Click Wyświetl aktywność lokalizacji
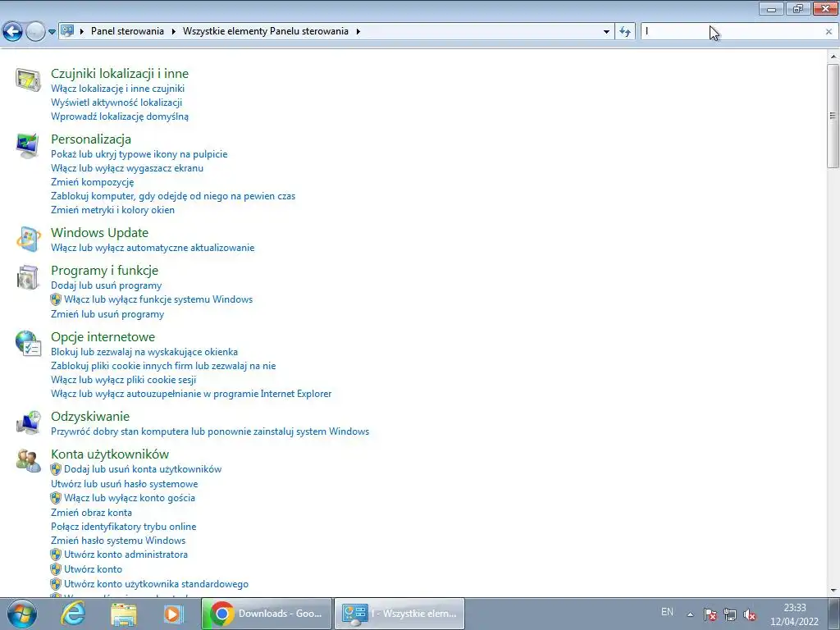Viewport: 840px width, 630px height. click(x=116, y=103)
